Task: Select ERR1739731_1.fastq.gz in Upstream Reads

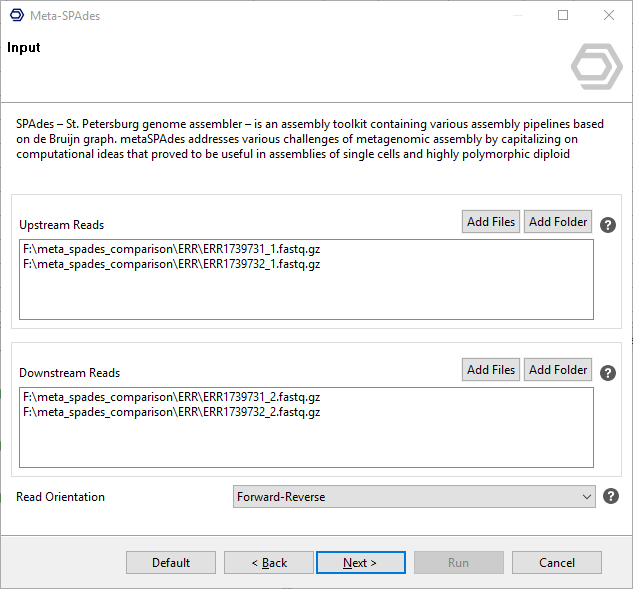Action: 171,250
